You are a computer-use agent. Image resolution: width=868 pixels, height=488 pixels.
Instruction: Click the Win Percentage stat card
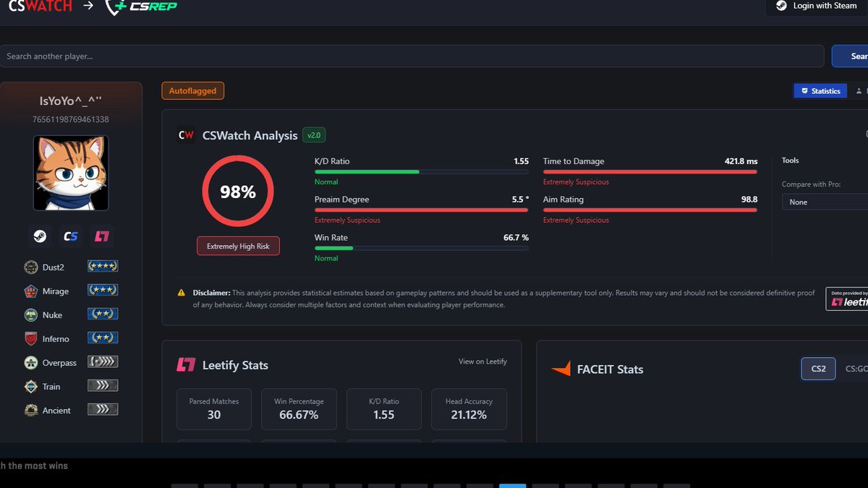pyautogui.click(x=299, y=409)
